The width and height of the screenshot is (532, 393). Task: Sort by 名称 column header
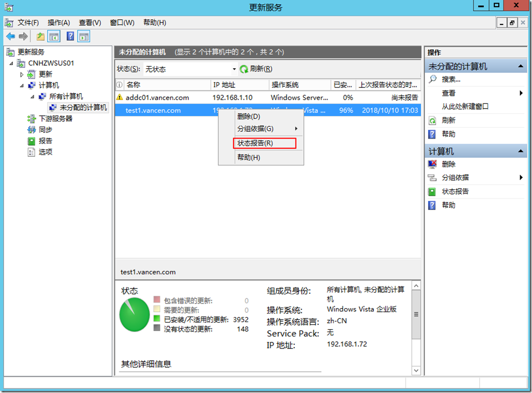pyautogui.click(x=167, y=85)
